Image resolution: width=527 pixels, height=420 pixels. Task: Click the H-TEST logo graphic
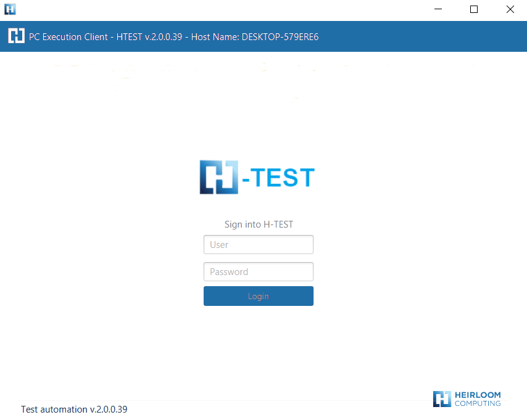257,177
